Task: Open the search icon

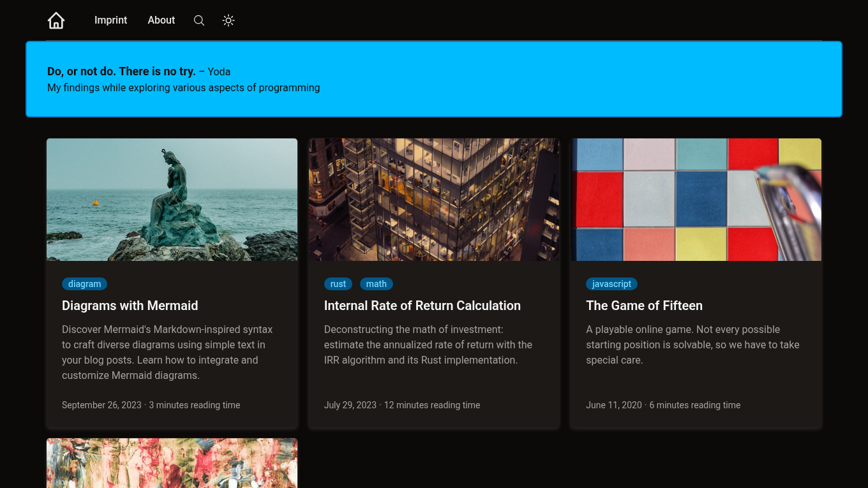Action: [199, 20]
